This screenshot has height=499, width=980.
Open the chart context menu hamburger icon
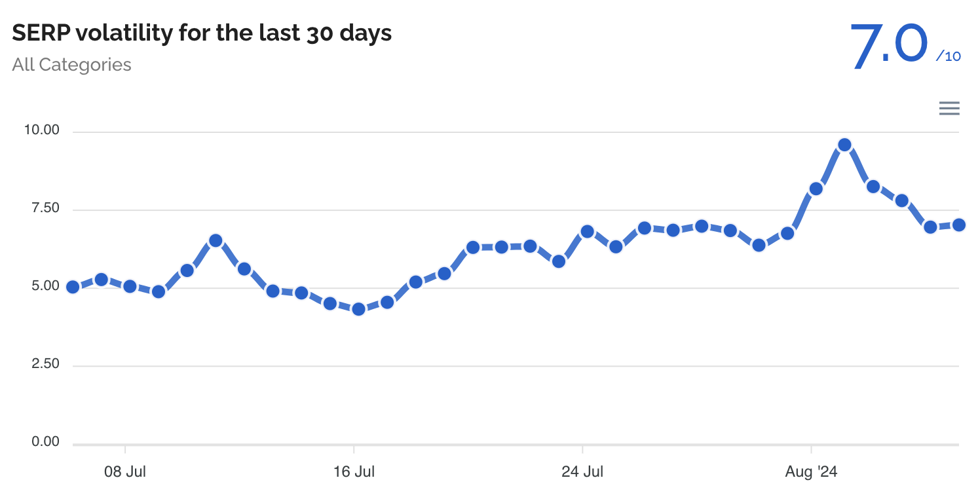pos(949,109)
